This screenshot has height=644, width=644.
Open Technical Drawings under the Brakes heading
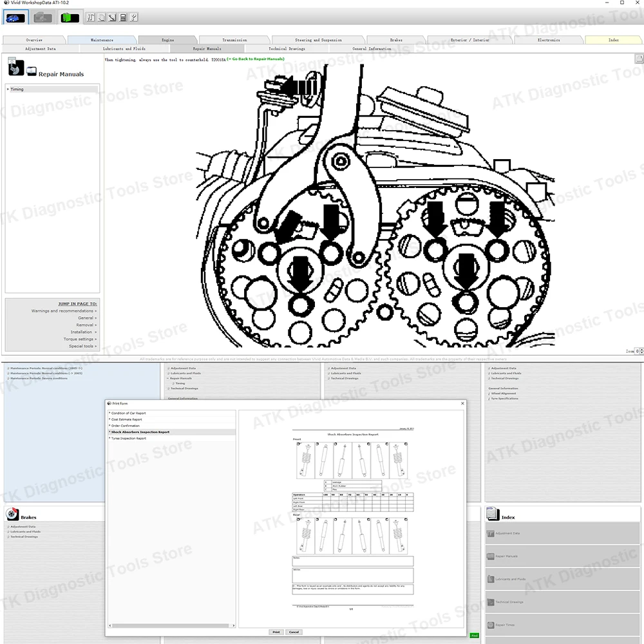[x=24, y=537]
